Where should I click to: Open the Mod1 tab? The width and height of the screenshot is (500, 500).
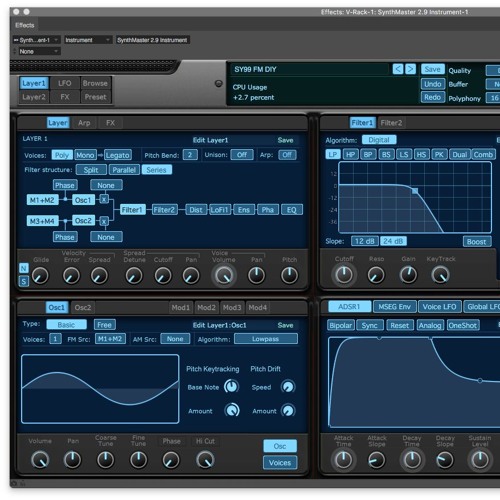tap(181, 307)
